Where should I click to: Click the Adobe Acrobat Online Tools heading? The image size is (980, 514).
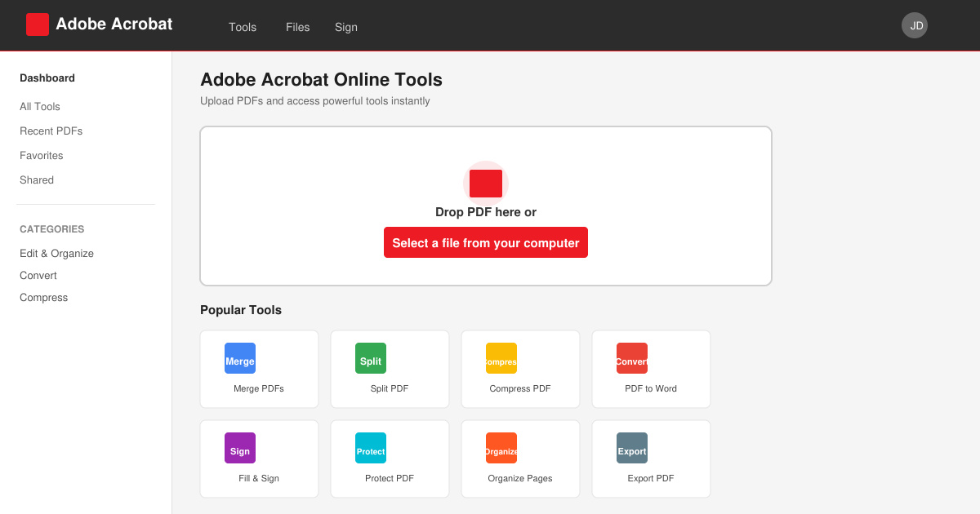[322, 80]
